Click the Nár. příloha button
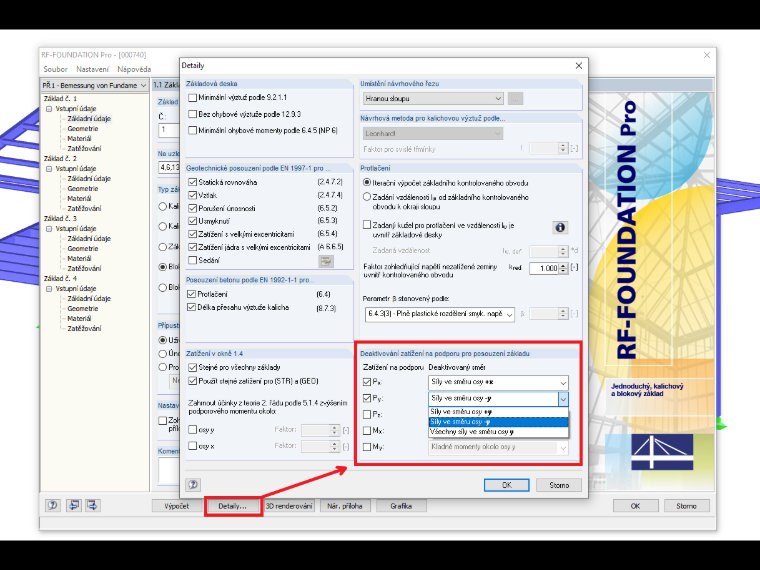The image size is (760, 570). pyautogui.click(x=345, y=506)
